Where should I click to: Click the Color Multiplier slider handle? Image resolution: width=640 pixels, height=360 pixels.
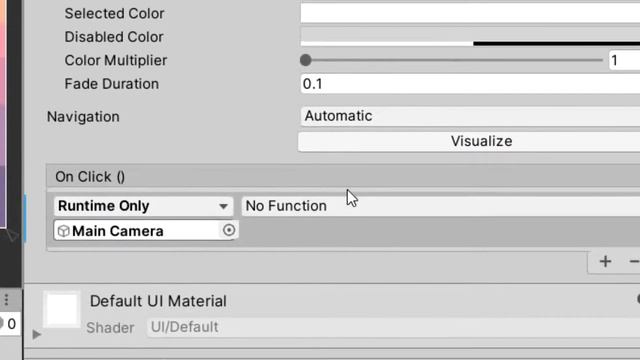pos(305,60)
